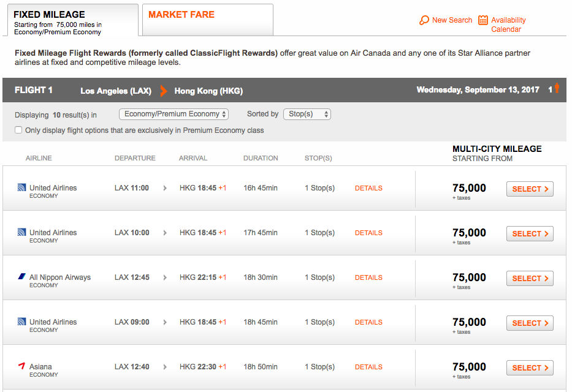Click the DURATION column header
The width and height of the screenshot is (572, 392).
pos(261,158)
